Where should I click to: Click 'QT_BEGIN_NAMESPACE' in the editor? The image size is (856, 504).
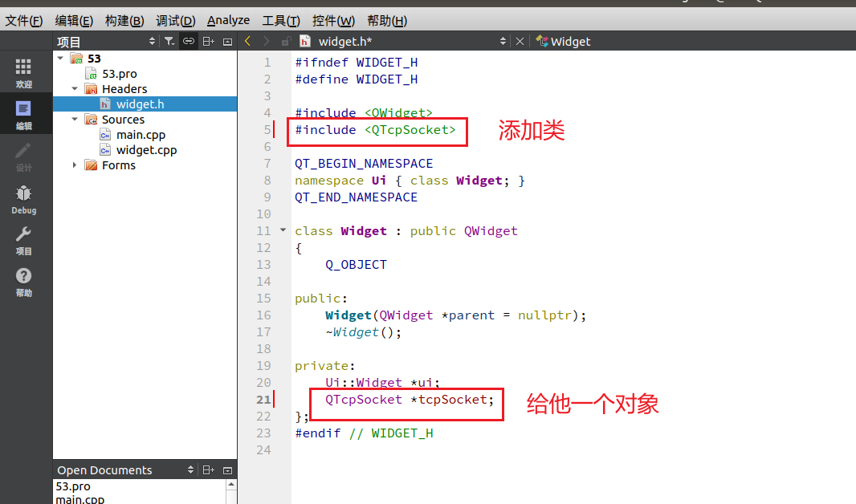[364, 164]
